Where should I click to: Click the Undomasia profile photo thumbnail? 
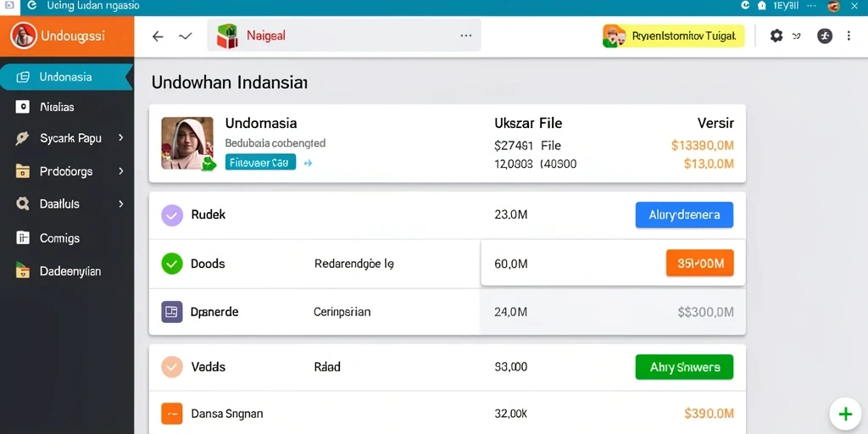(187, 142)
